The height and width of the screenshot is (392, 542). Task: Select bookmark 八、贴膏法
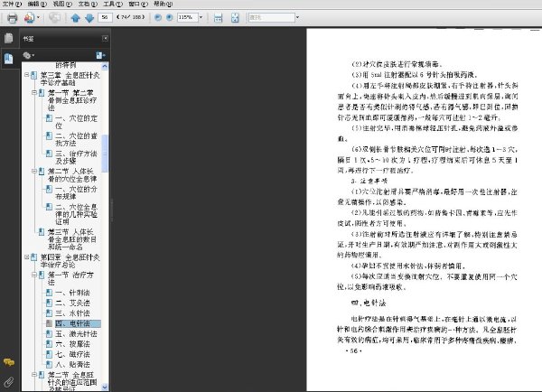click(72, 364)
